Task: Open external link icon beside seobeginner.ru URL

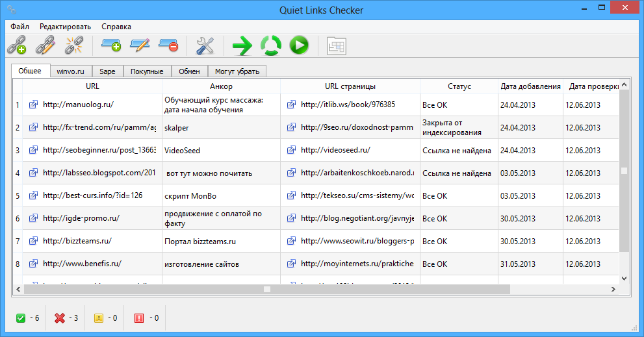Action: point(33,150)
